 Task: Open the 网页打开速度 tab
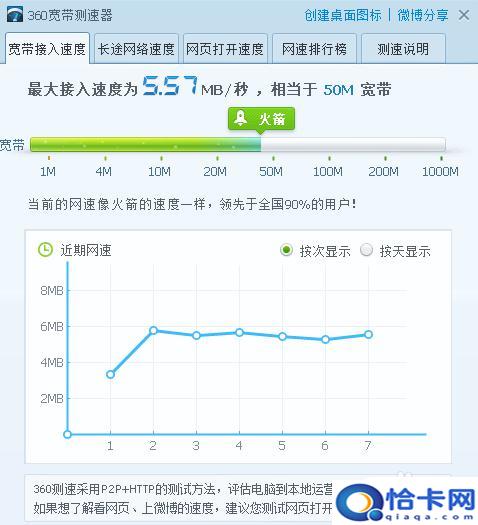coord(225,49)
